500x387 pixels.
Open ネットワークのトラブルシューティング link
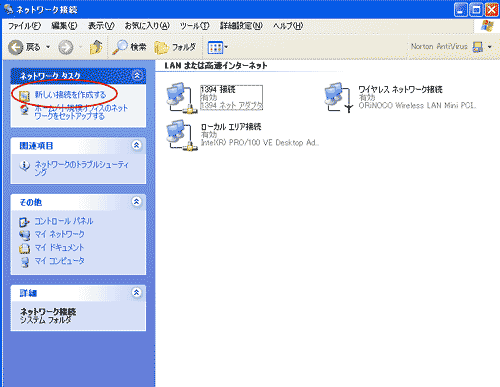click(x=81, y=168)
